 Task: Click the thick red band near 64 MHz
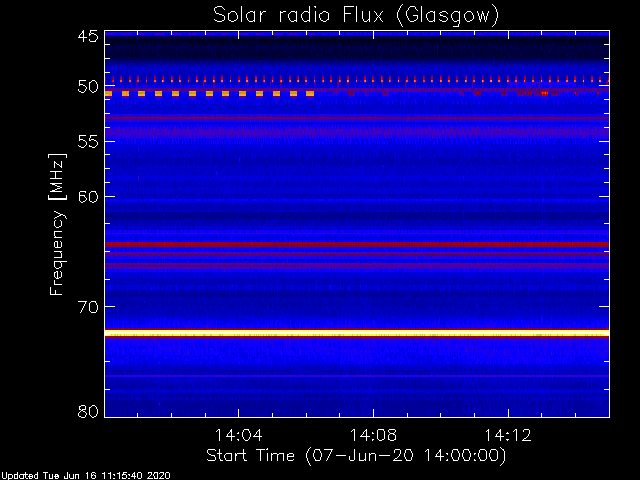point(357,244)
